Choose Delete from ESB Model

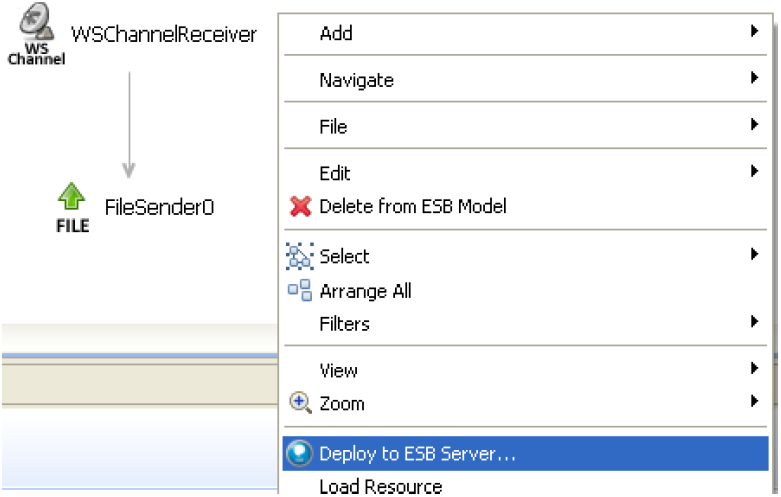[412, 207]
